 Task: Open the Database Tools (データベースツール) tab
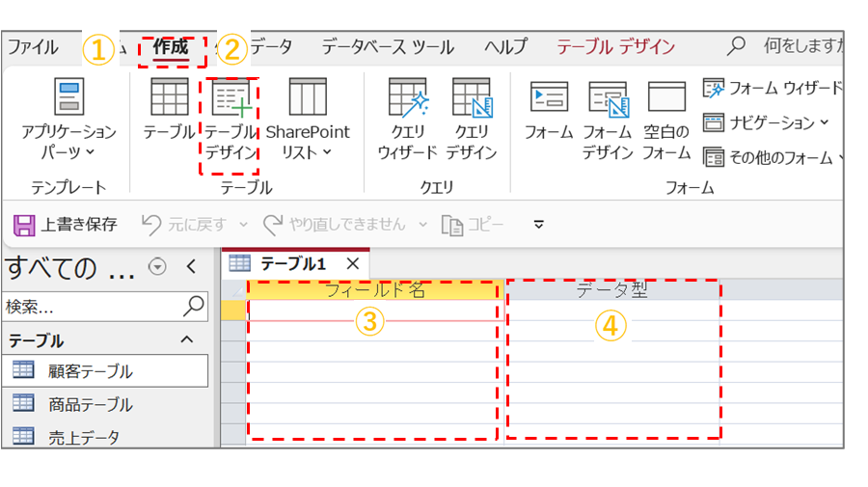388,46
